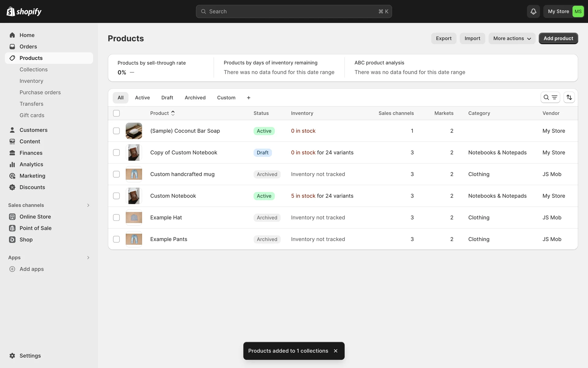
Task: Focus the top Search field
Action: pos(293,11)
